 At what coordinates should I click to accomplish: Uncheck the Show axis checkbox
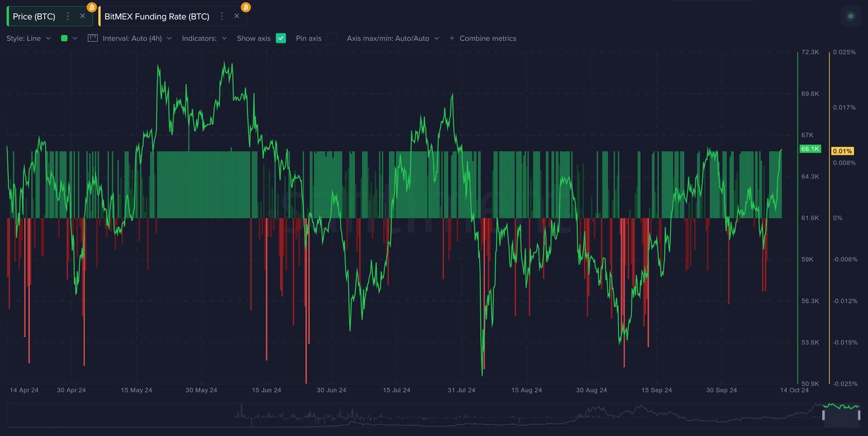(x=281, y=38)
